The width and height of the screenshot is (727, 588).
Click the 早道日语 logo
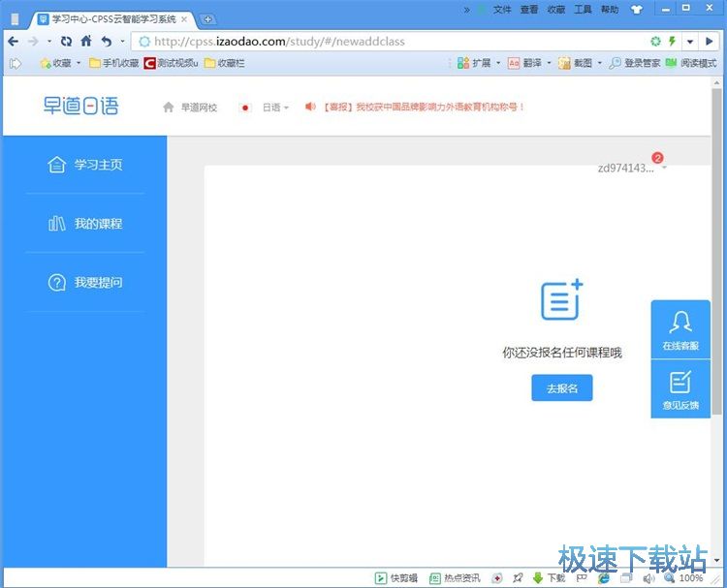[x=81, y=106]
